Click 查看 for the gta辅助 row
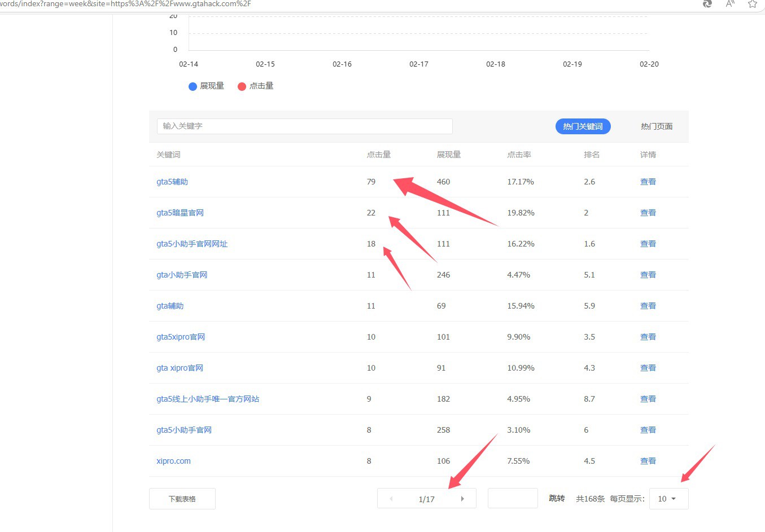Image resolution: width=765 pixels, height=532 pixels. pyautogui.click(x=648, y=306)
